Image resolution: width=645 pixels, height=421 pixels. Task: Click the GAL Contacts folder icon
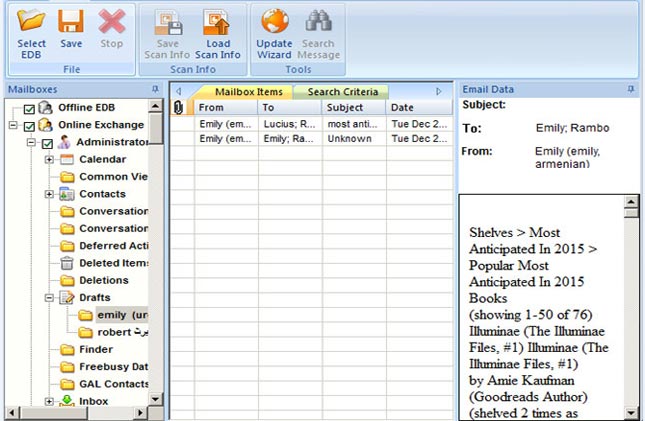(67, 384)
